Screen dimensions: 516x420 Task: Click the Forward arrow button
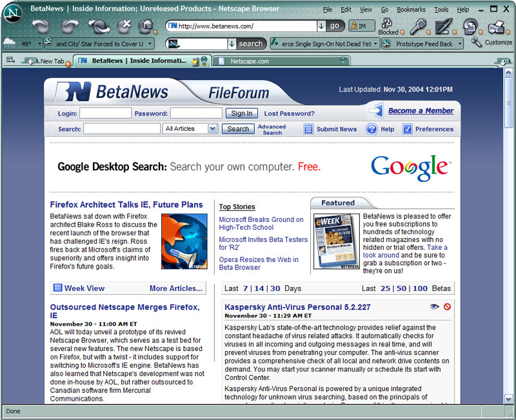70,26
